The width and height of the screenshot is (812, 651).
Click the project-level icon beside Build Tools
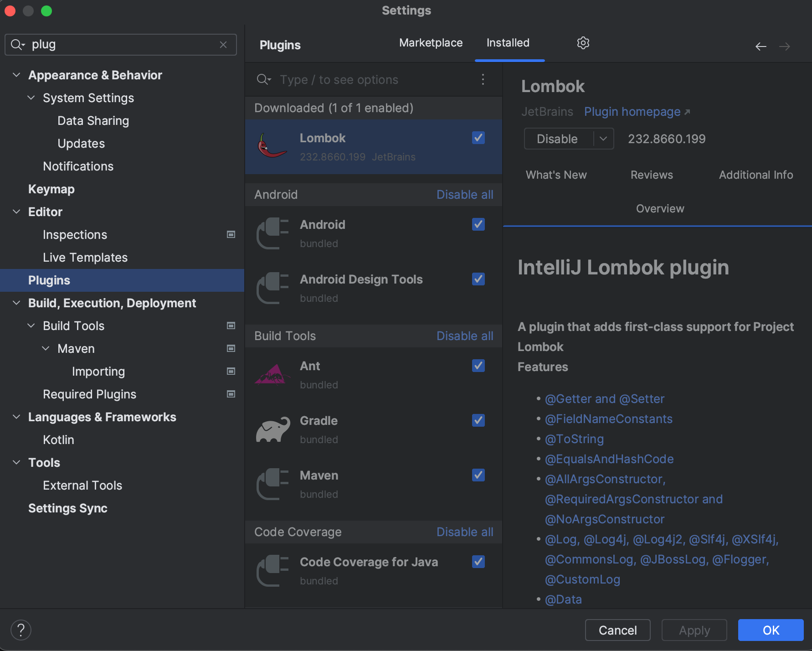pos(231,325)
